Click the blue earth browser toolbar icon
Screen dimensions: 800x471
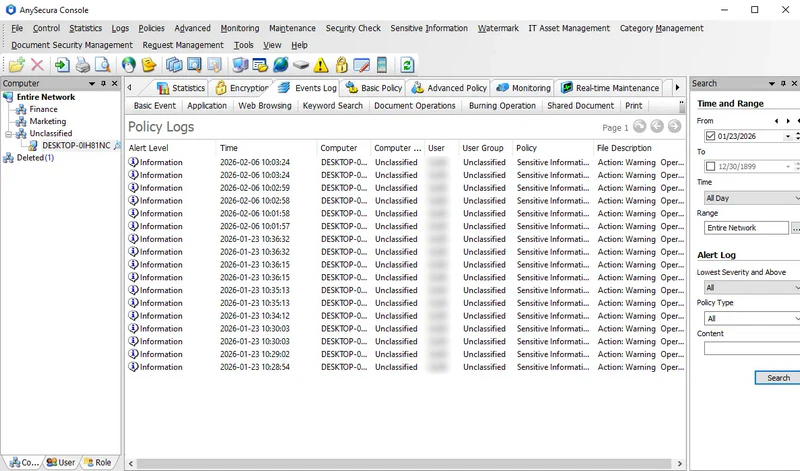pos(281,65)
